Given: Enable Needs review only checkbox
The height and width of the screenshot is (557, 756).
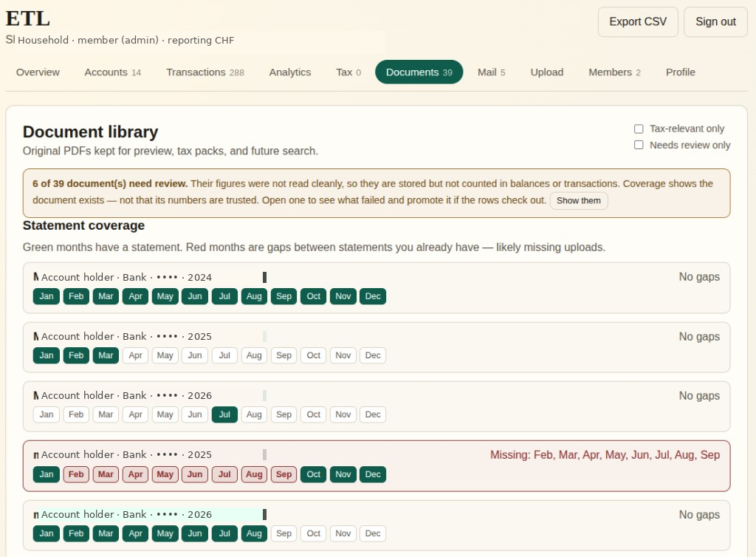Looking at the screenshot, I should [639, 145].
